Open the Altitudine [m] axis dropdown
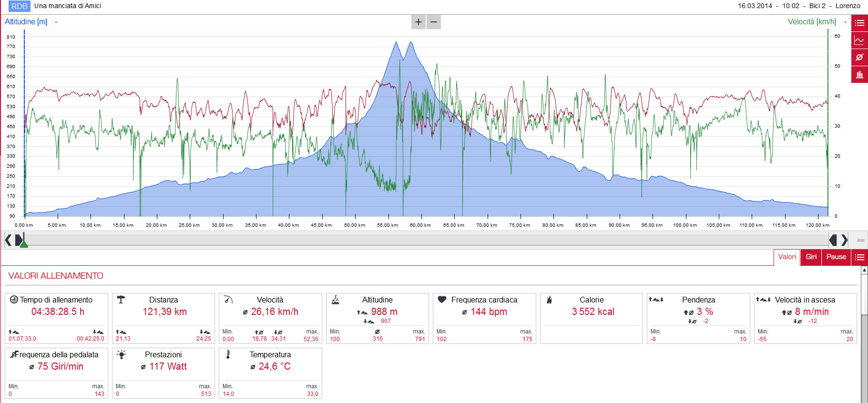The width and height of the screenshot is (868, 403). [56, 22]
